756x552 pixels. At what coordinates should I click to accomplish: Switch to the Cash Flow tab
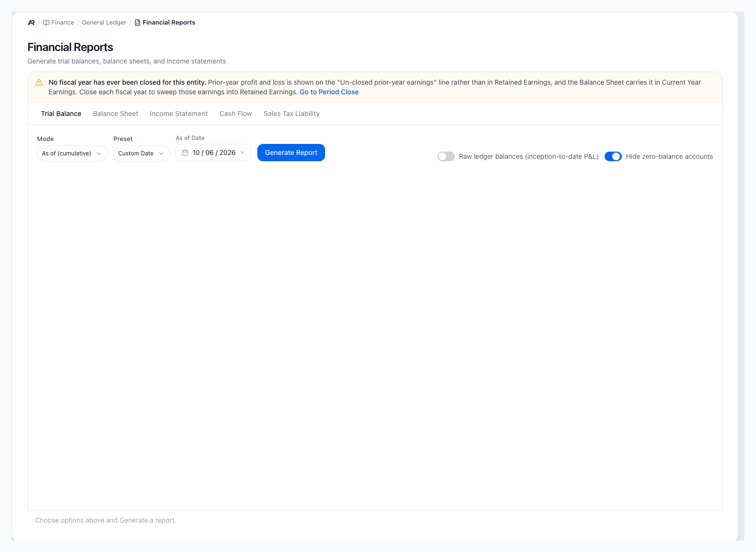point(236,114)
